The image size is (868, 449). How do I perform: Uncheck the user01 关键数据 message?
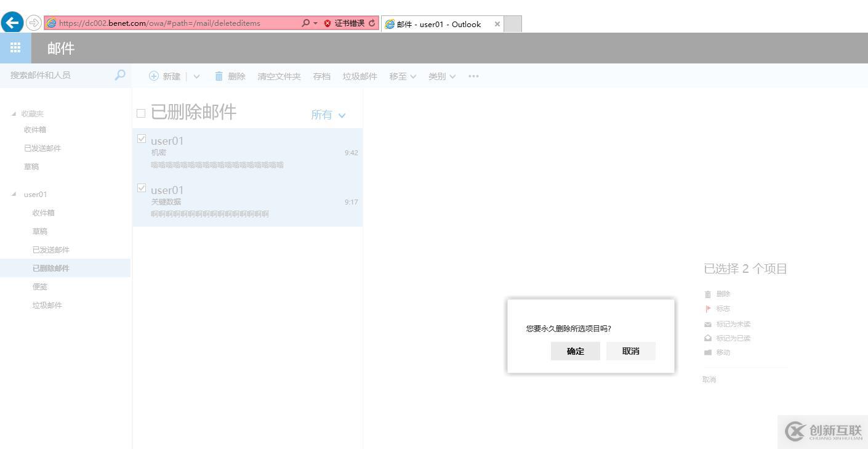point(141,188)
